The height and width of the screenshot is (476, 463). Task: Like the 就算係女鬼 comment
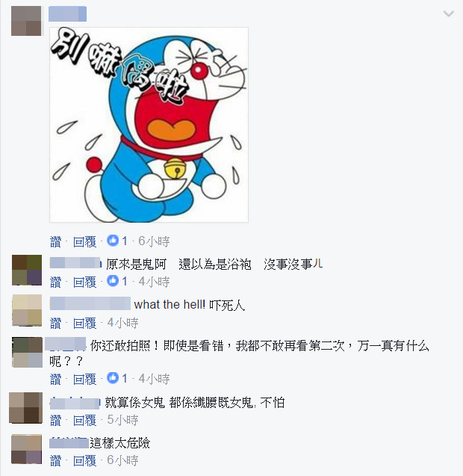pos(55,421)
